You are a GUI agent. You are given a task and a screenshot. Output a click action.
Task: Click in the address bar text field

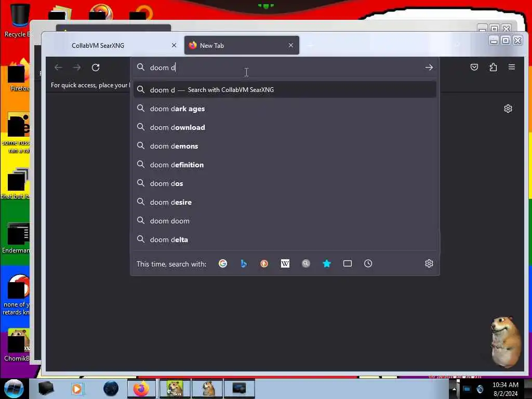284,68
